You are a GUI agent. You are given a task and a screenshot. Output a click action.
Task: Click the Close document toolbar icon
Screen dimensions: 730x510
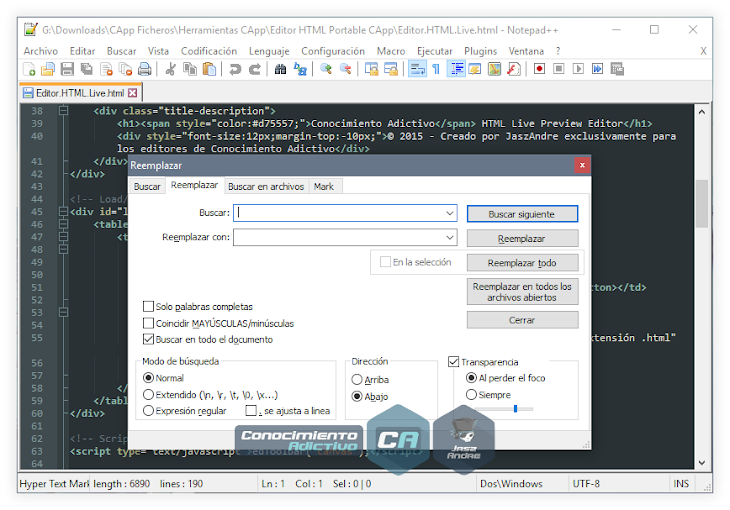pos(106,69)
